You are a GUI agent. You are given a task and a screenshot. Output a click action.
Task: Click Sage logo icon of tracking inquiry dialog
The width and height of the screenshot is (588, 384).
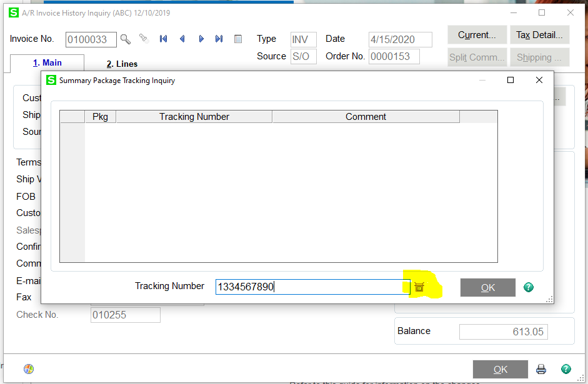tap(51, 80)
